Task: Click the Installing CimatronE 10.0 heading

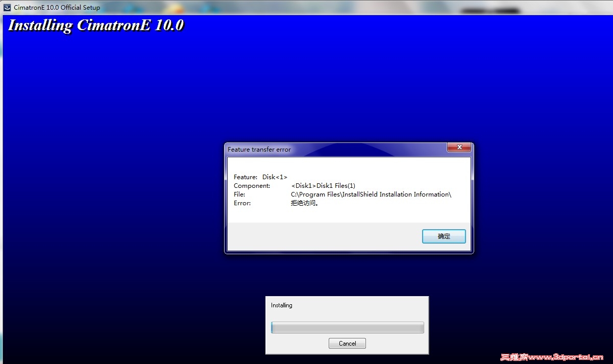Action: click(96, 26)
